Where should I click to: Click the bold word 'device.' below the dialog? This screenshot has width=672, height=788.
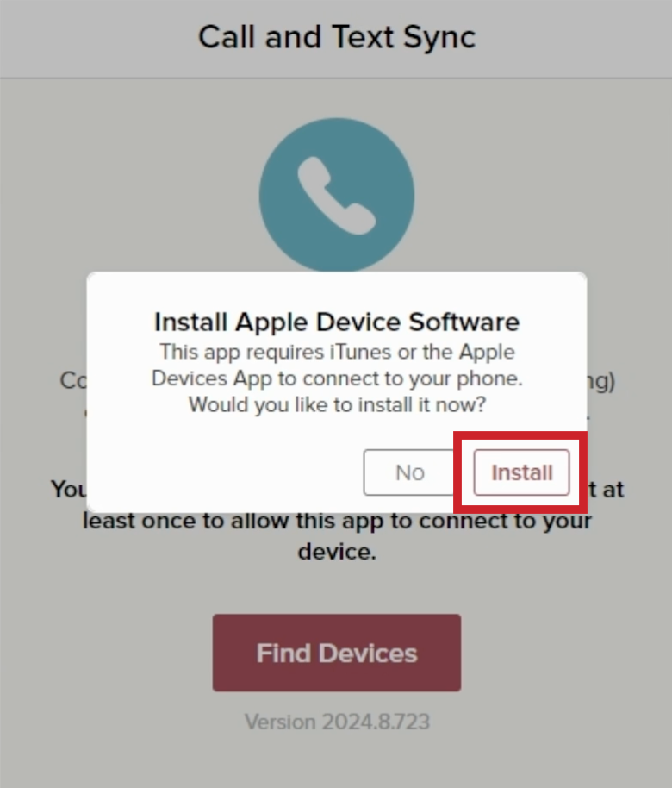click(x=337, y=552)
